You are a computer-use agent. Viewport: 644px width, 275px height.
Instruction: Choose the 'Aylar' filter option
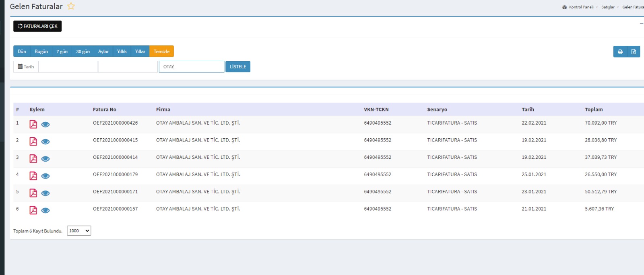click(x=103, y=51)
